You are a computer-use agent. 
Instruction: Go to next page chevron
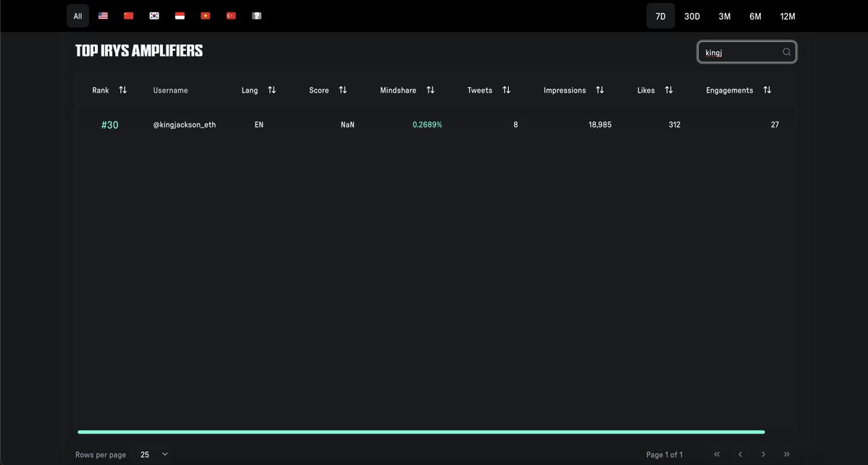(763, 454)
